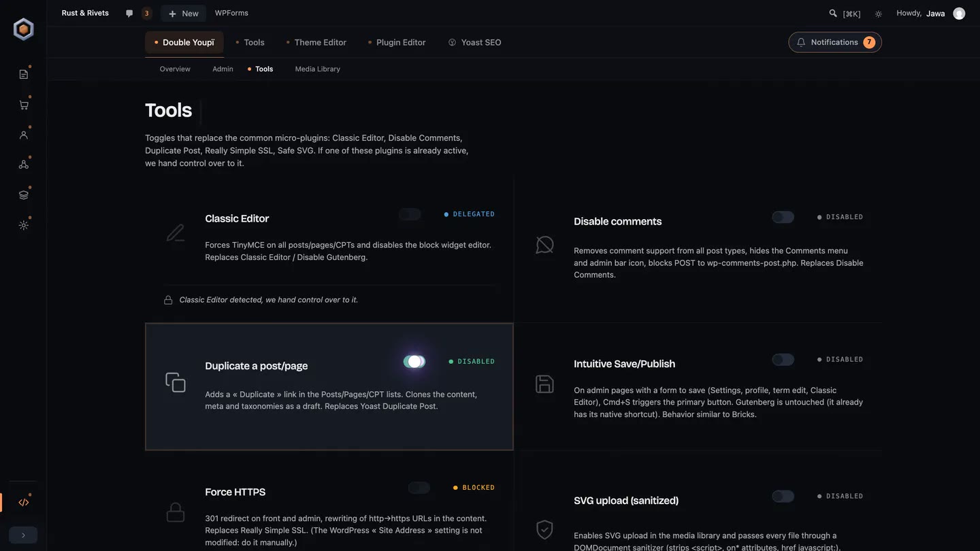Toggle the SVG upload (sanitized) switch

click(x=783, y=496)
